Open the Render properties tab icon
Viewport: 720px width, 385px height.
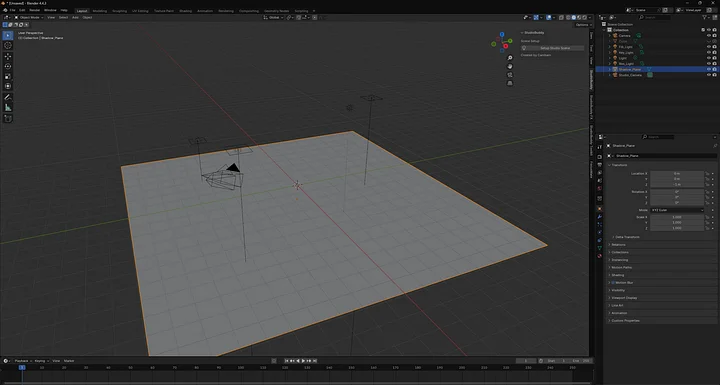point(599,157)
